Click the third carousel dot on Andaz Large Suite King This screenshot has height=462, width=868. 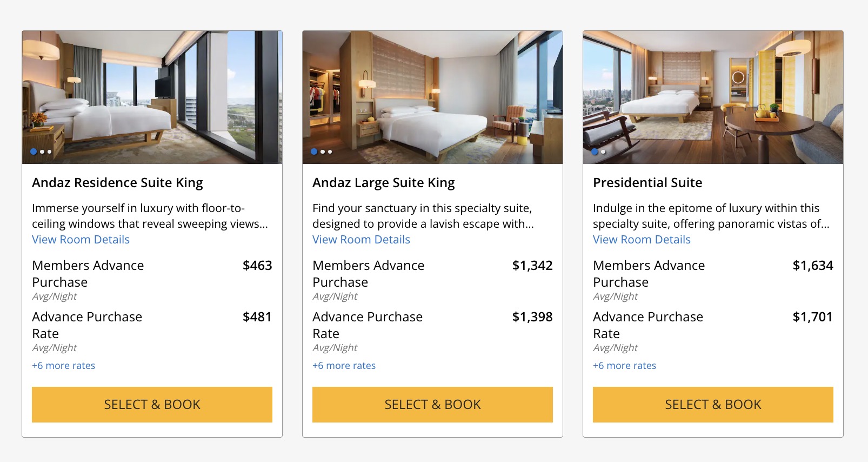tap(330, 153)
